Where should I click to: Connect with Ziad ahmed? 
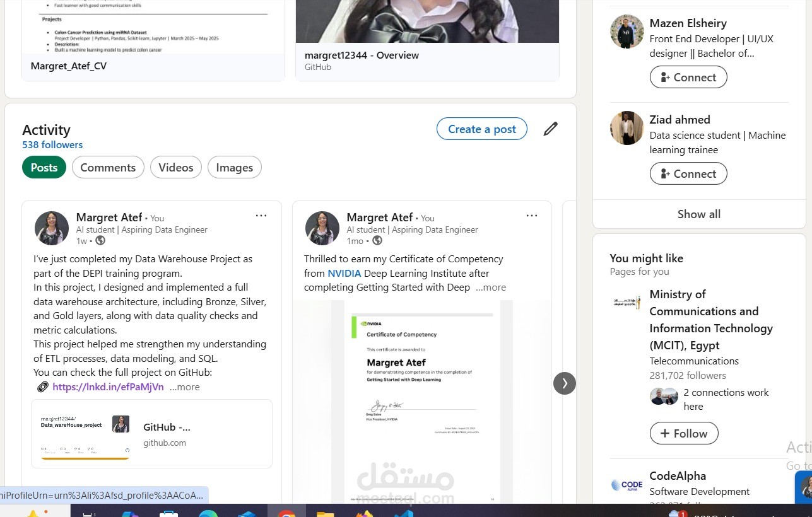tap(688, 173)
